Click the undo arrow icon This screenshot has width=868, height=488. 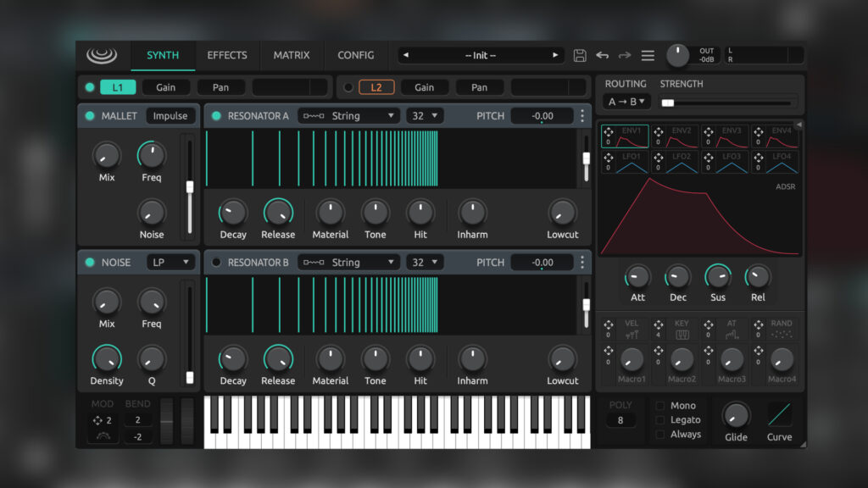603,55
